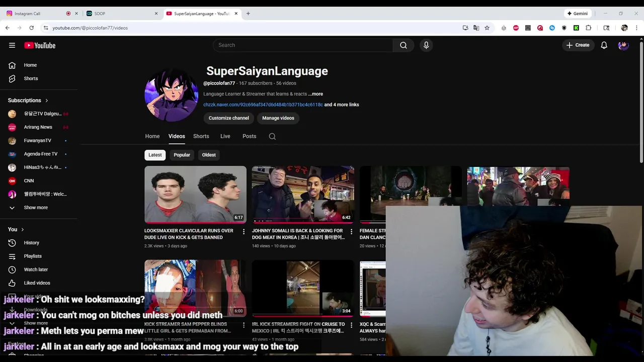This screenshot has height=362, width=644.
Task: Open YouTube notifications bell
Action: (x=604, y=45)
